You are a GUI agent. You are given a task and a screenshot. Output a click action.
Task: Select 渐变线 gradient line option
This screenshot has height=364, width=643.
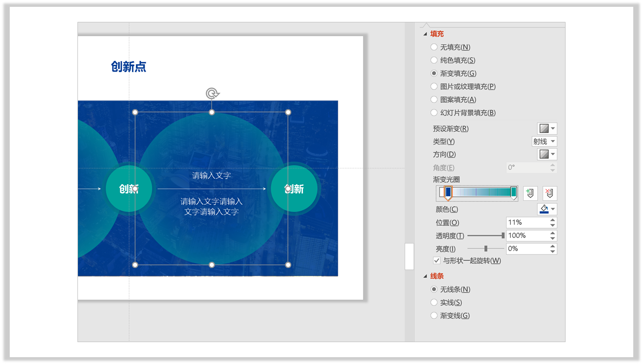coord(434,316)
